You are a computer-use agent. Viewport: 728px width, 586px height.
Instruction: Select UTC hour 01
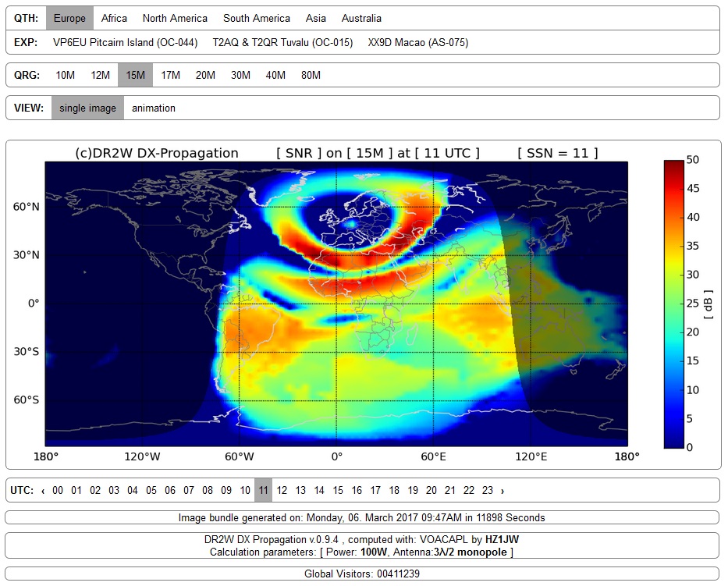click(x=76, y=490)
